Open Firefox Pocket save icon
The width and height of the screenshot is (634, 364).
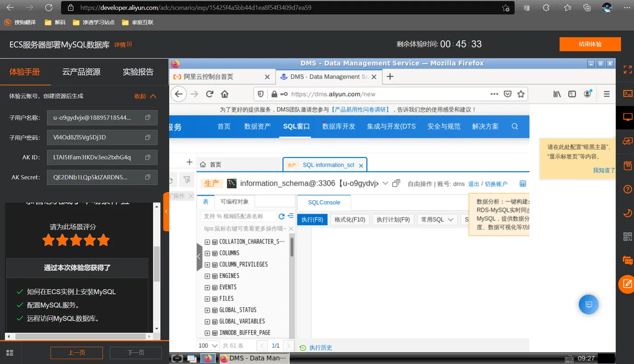[x=508, y=94]
